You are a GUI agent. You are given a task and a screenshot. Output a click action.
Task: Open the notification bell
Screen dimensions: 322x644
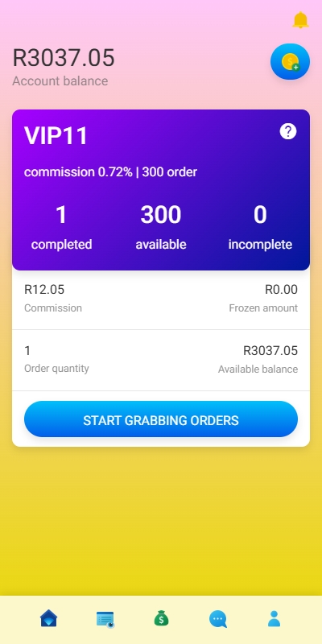coord(300,19)
